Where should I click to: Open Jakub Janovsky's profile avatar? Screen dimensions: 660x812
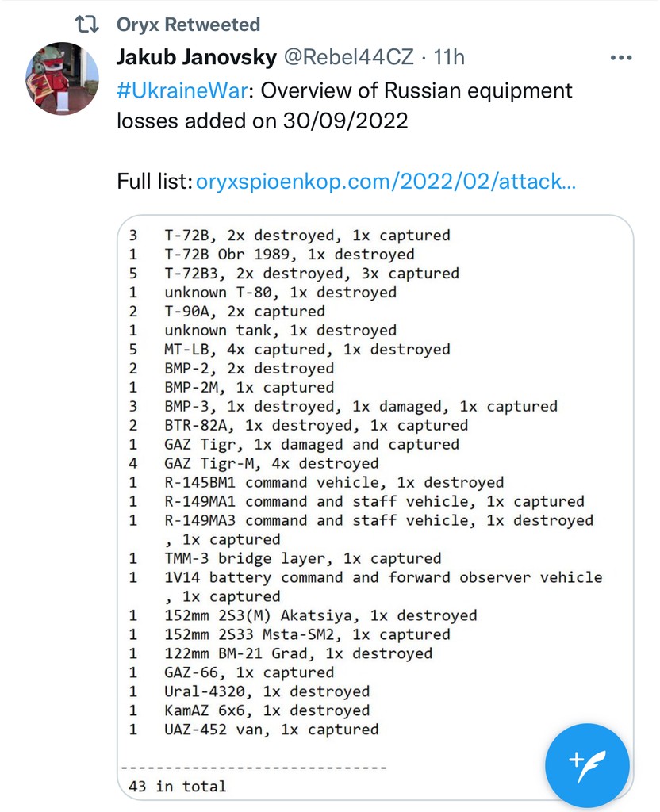(63, 79)
